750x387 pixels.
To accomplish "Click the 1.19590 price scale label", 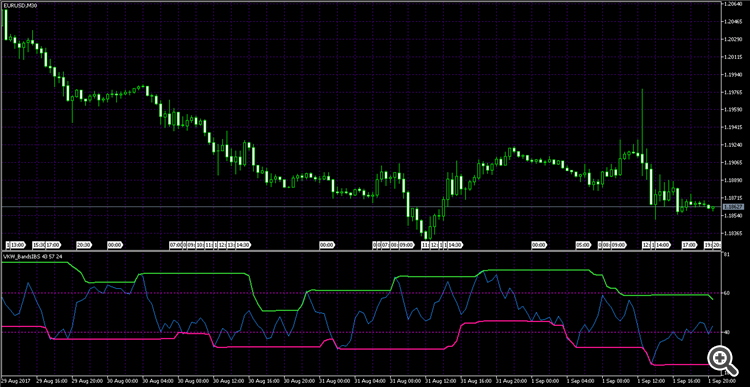I will pos(733,110).
